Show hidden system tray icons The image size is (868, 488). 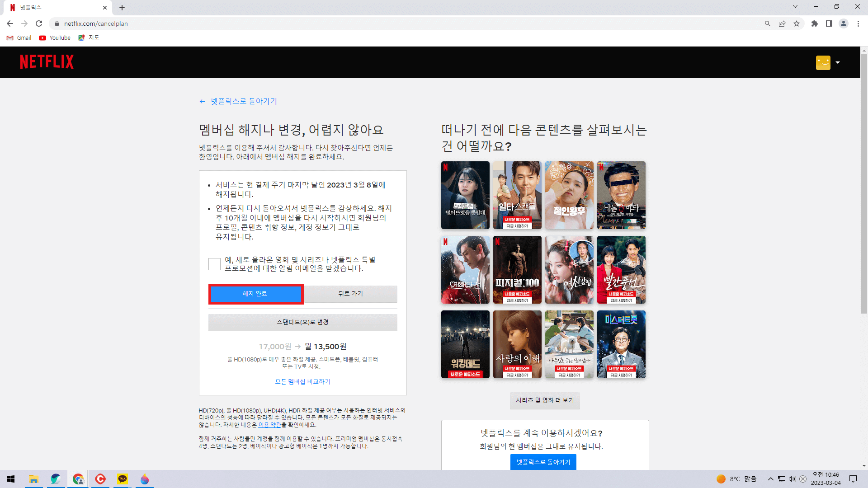click(x=770, y=479)
